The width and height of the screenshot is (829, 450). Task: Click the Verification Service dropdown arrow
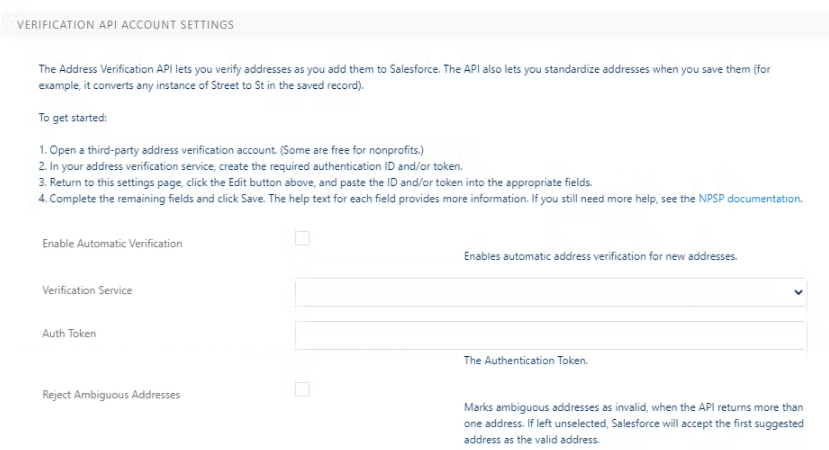click(x=798, y=291)
